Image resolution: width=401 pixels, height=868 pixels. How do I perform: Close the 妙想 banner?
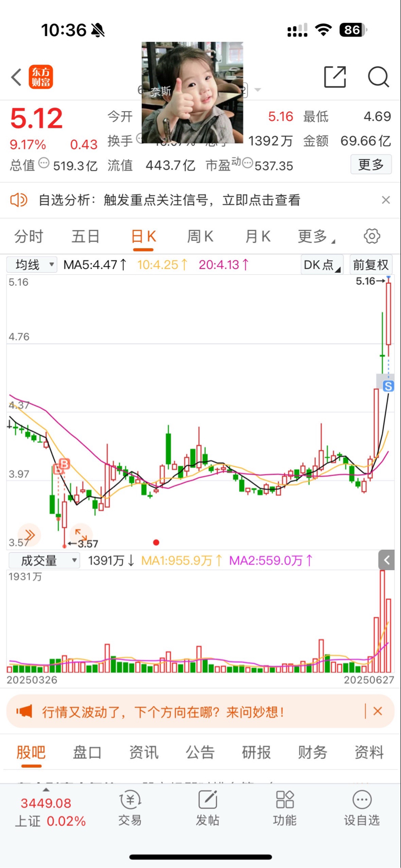click(x=378, y=711)
